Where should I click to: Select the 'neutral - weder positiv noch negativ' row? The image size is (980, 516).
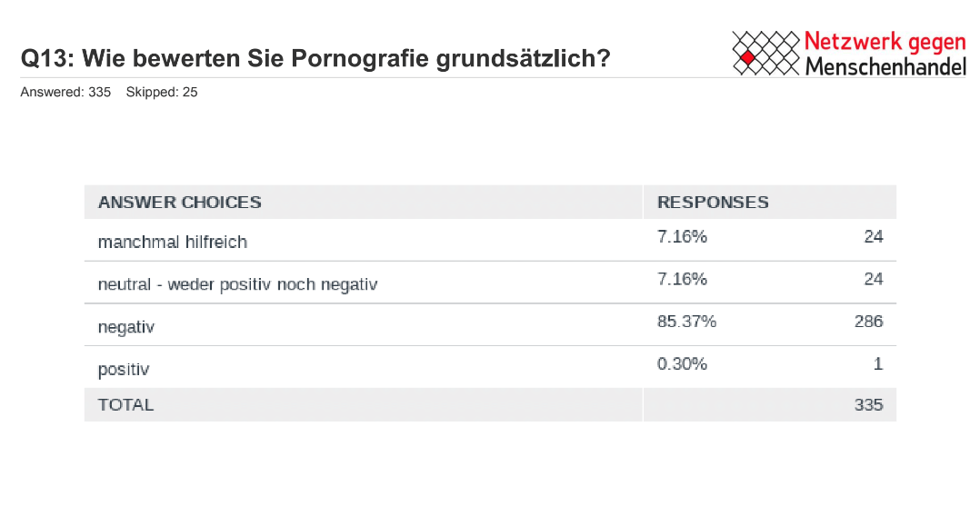tap(237, 284)
